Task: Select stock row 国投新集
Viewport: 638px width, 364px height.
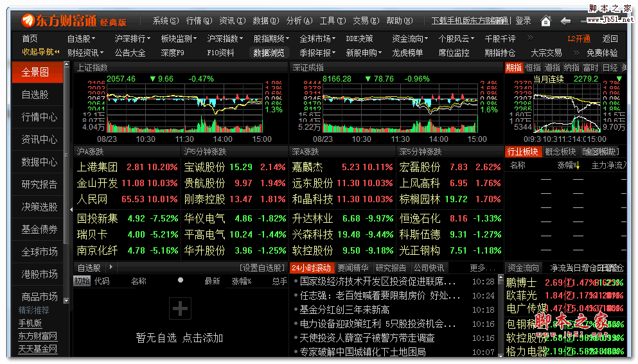Action: point(127,219)
